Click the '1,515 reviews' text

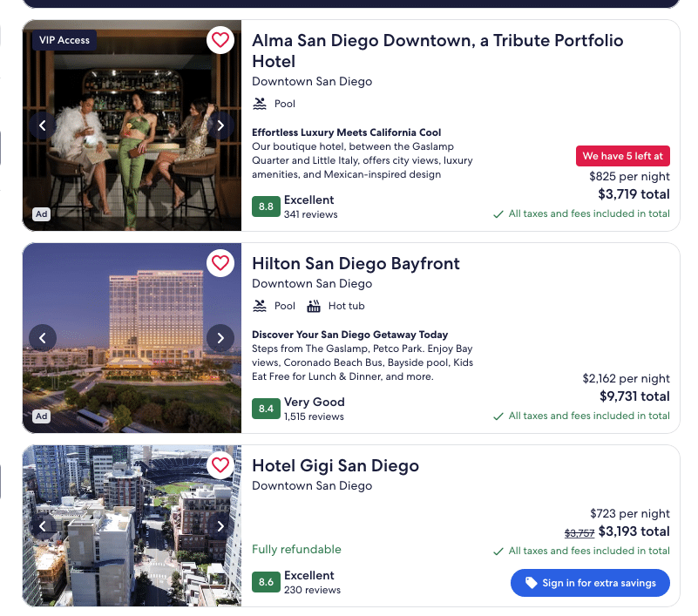[314, 416]
